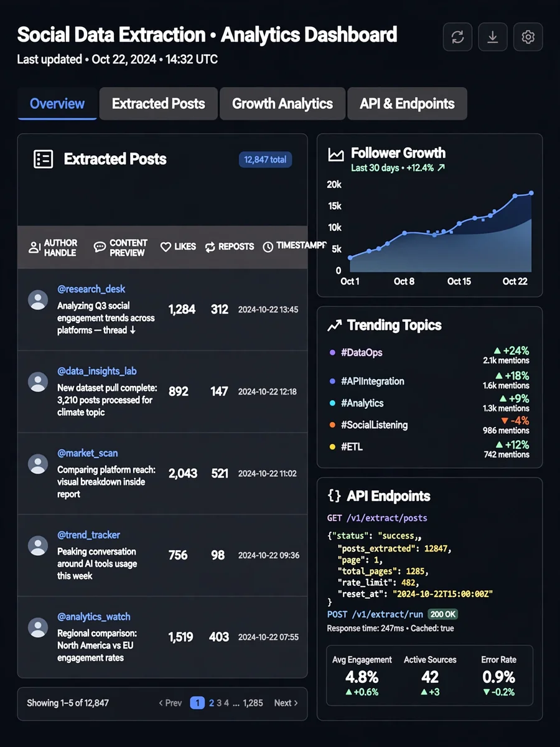This screenshot has width=560, height=747.
Task: Select the Overview tab
Action: (x=57, y=104)
